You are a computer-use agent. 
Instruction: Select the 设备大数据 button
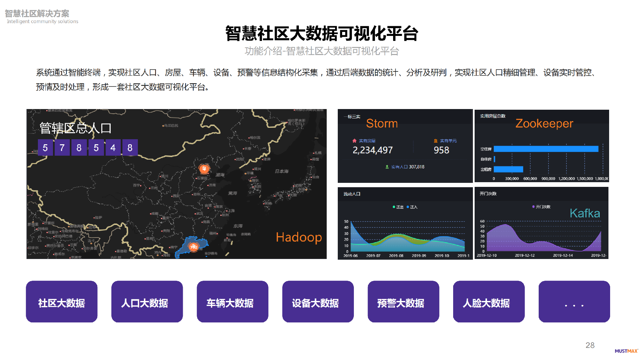pos(318,302)
